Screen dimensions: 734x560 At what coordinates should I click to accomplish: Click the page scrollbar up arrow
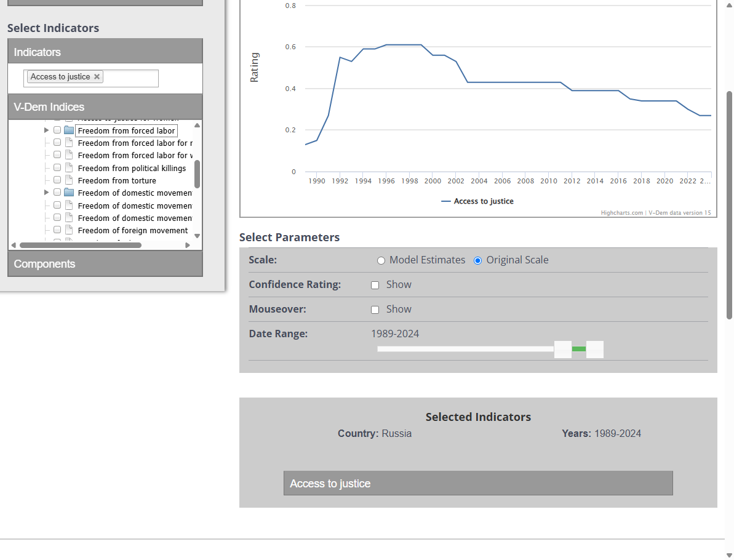[729, 5]
